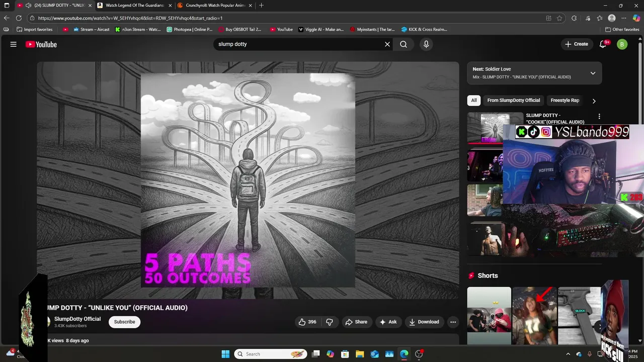644x362 pixels.
Task: Start voice search with microphone icon
Action: 426,44
